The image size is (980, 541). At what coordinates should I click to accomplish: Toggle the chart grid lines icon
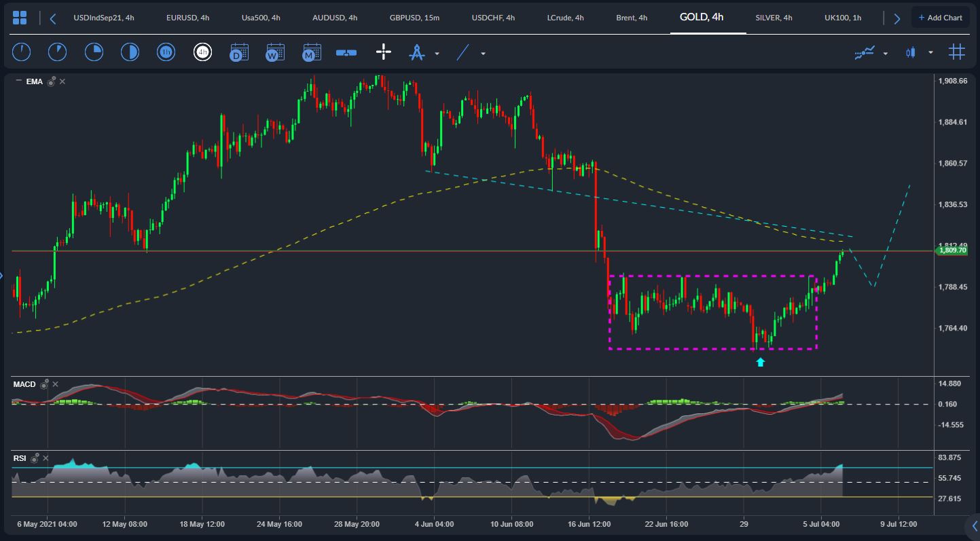[957, 52]
